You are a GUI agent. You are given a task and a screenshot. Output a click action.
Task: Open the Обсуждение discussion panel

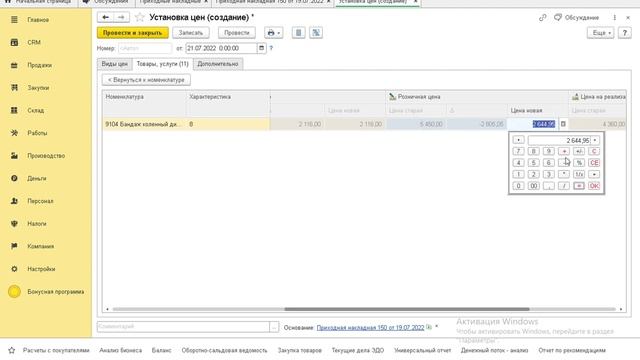click(576, 18)
